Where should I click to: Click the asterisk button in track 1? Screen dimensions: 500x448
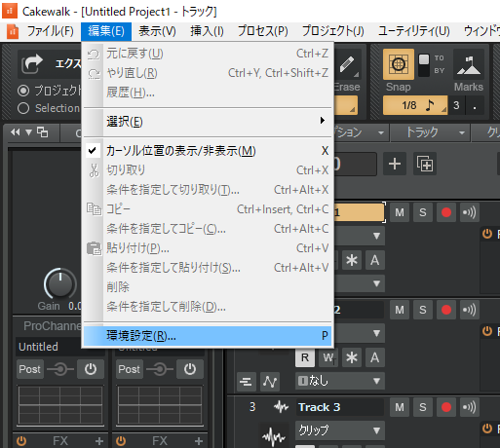coord(351,260)
